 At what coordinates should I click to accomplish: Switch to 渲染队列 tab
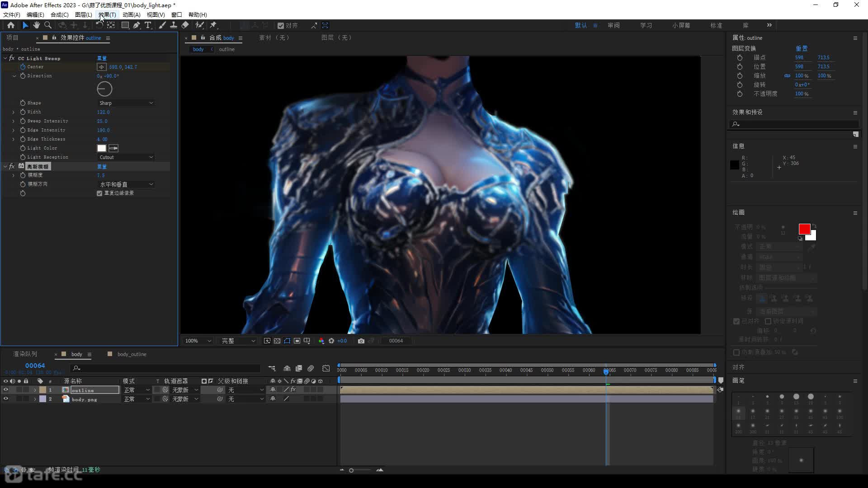[x=25, y=354]
